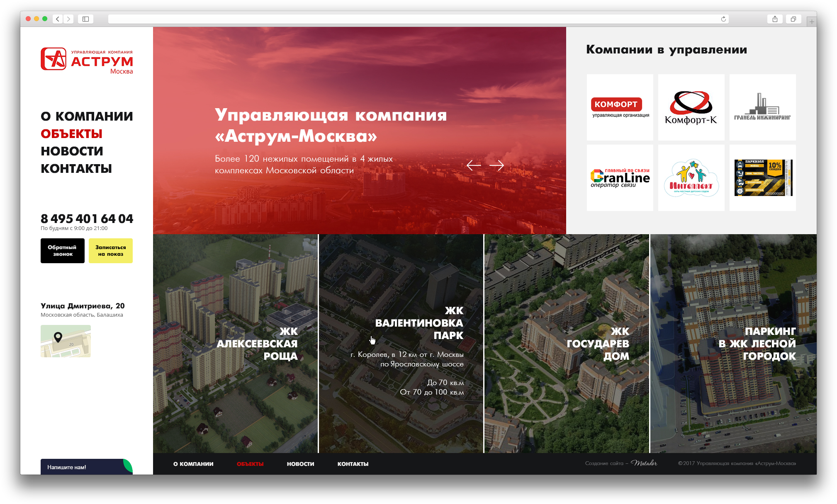This screenshot has height=504, width=837.
Task: Go to the previous hero slide arrow
Action: [x=474, y=165]
